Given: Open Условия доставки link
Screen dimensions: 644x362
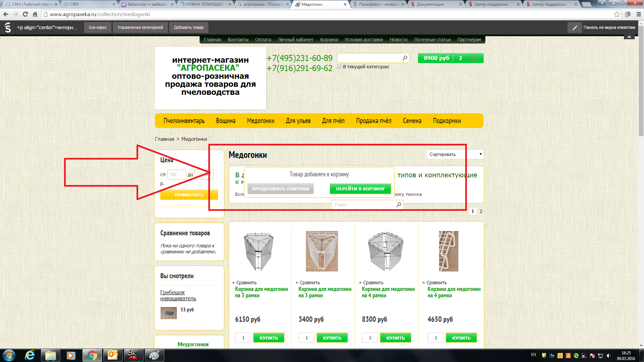Looking at the screenshot, I should click(364, 40).
